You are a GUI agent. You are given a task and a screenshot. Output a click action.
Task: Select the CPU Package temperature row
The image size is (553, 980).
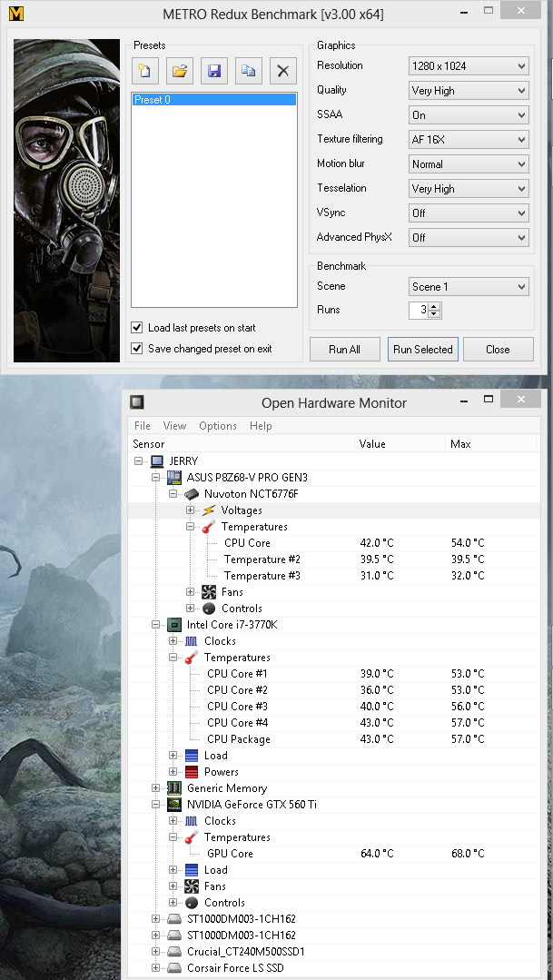pyautogui.click(x=334, y=738)
